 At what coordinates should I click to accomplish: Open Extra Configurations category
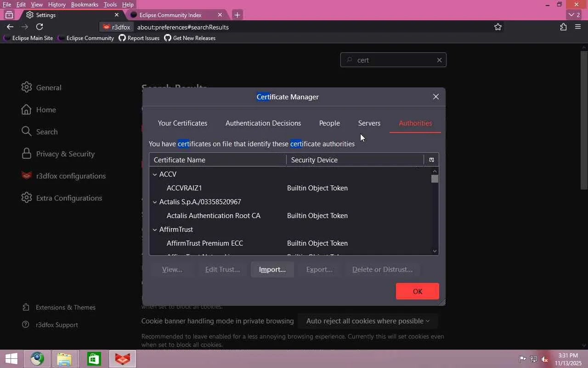tap(62, 198)
